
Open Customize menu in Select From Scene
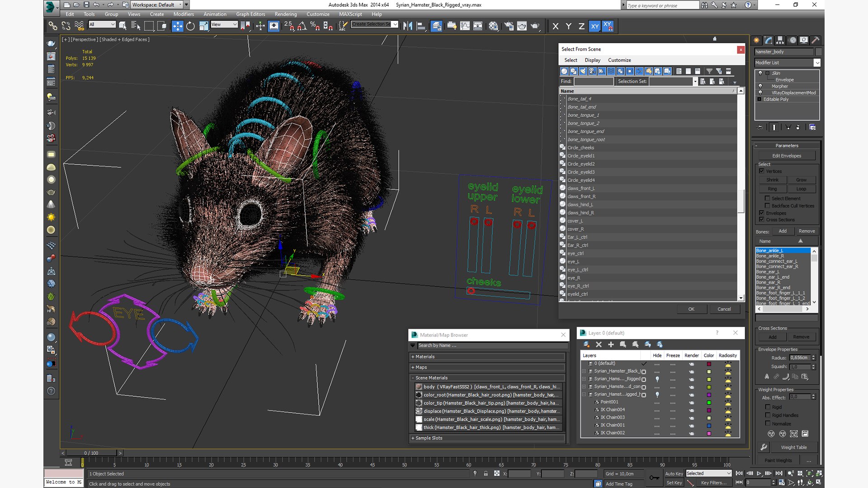(x=619, y=60)
